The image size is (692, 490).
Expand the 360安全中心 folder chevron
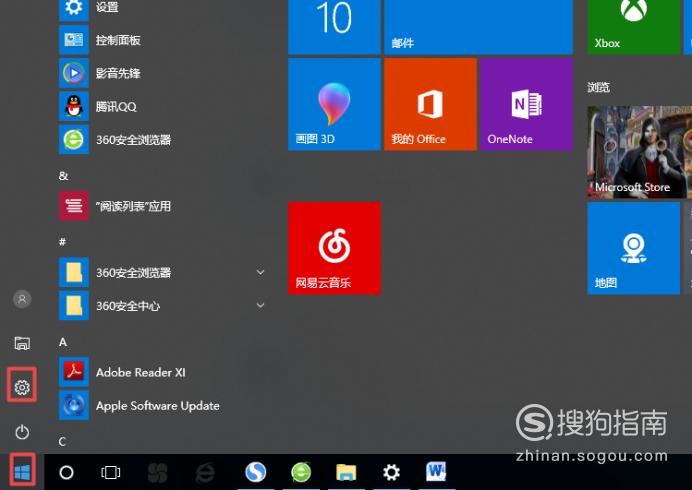[x=260, y=305]
